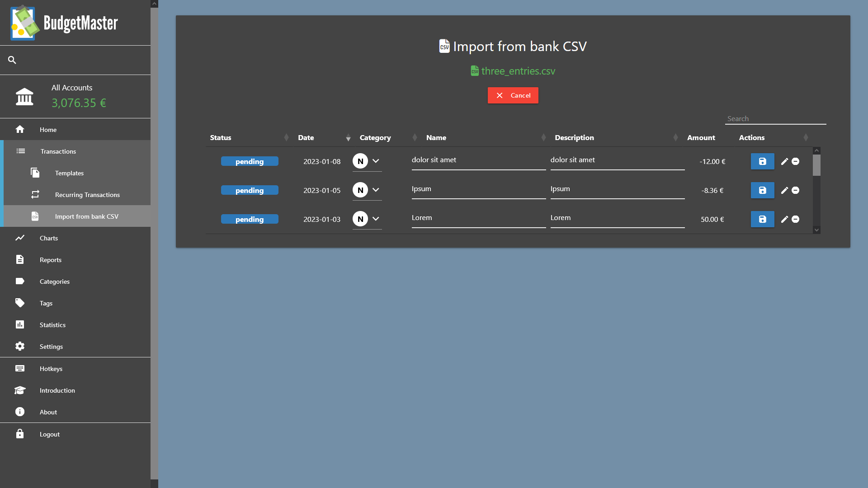This screenshot has width=868, height=488.
Task: Open the Charts menu item
Action: coord(75,238)
